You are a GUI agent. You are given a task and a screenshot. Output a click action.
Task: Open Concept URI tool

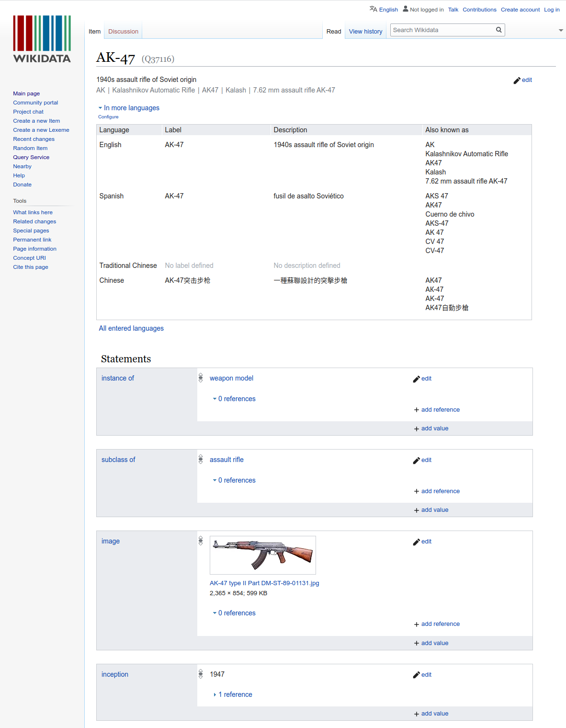click(29, 258)
